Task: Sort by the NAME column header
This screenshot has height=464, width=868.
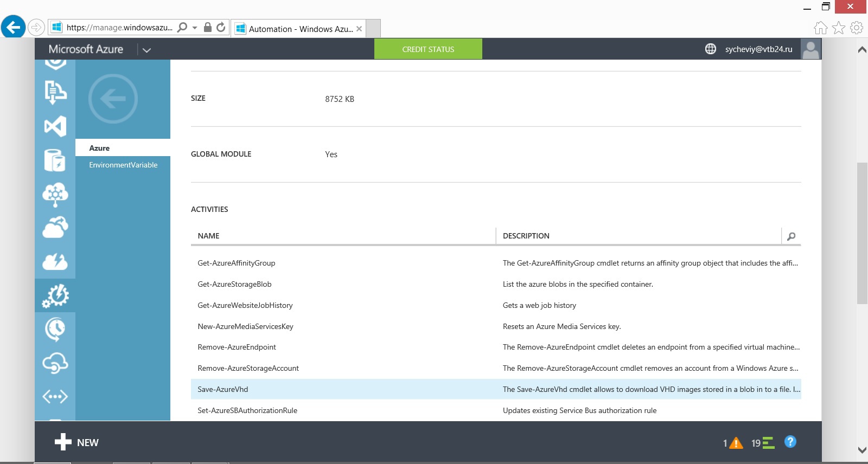Action: coord(208,236)
